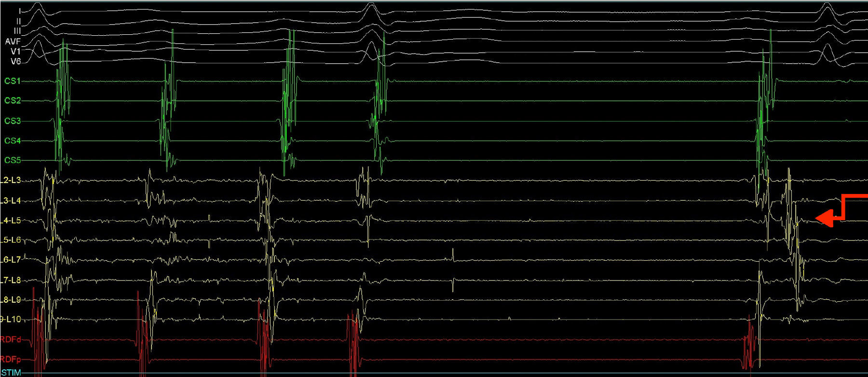Click the L9-L10 channel label
The height and width of the screenshot is (377, 868).
coord(11,320)
